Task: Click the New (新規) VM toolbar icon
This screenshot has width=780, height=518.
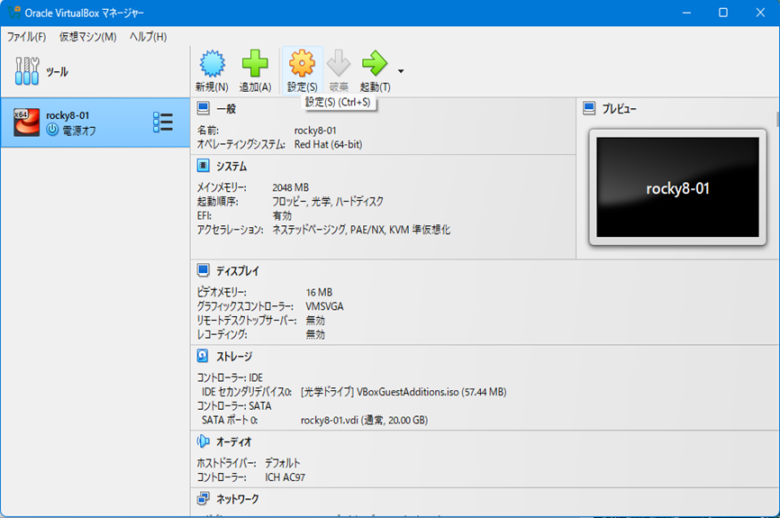Action: click(x=212, y=64)
